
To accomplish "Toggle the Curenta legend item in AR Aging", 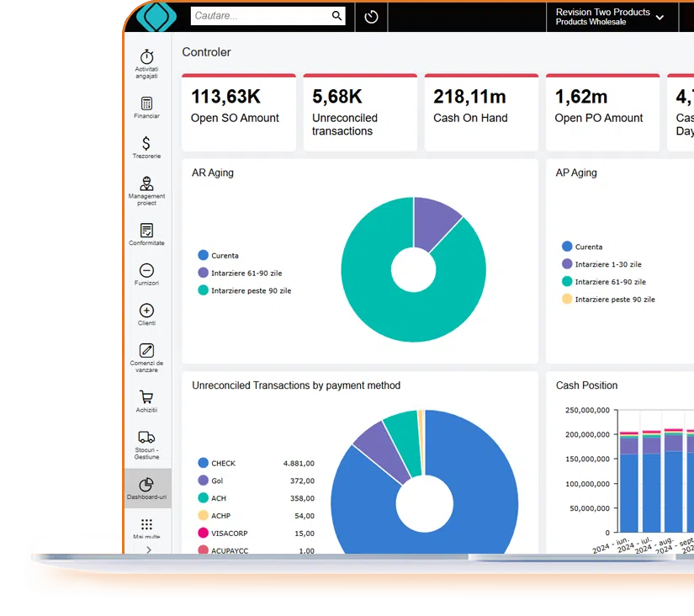I will pos(219,255).
